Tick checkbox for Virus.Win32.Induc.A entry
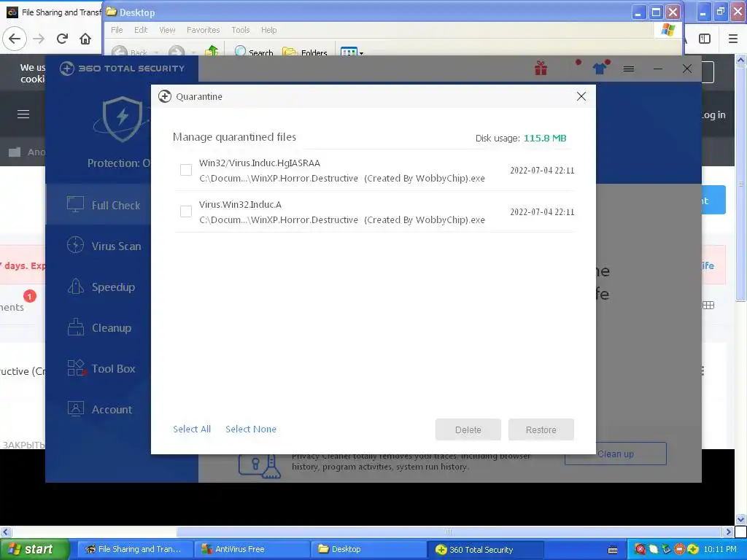747x560 pixels. point(186,211)
